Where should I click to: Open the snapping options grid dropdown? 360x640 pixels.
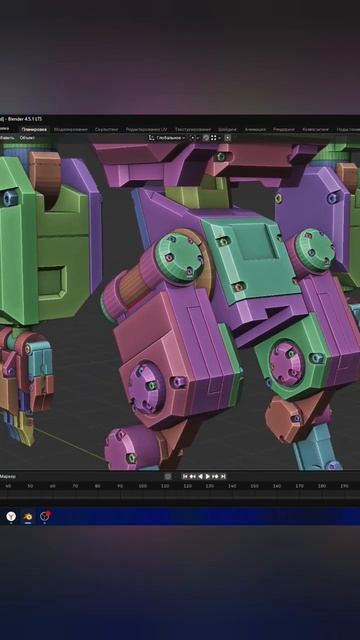click(x=216, y=138)
